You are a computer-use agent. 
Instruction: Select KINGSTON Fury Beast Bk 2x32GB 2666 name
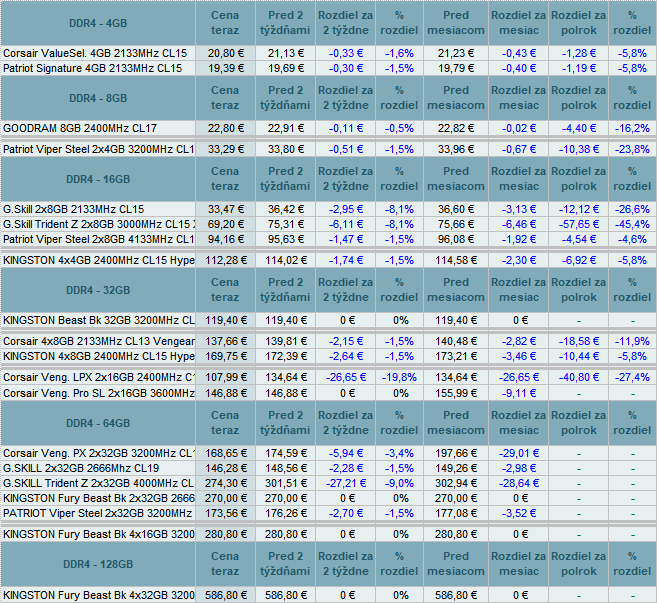click(x=98, y=498)
